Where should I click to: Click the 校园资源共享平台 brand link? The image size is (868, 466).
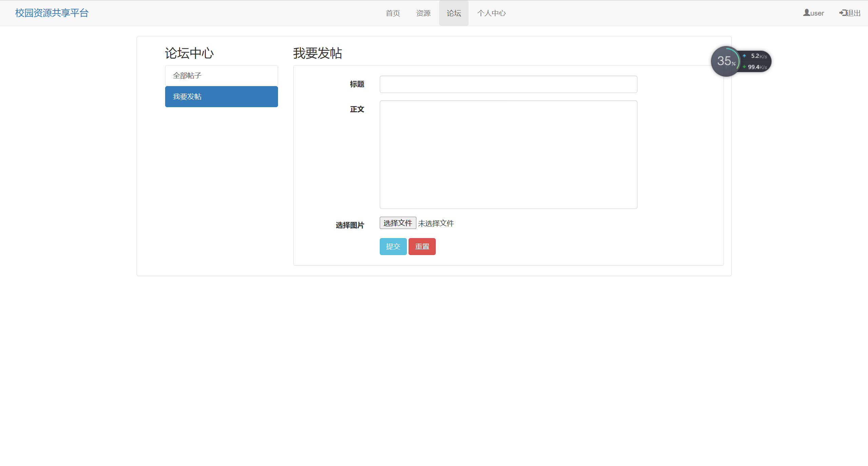(52, 13)
